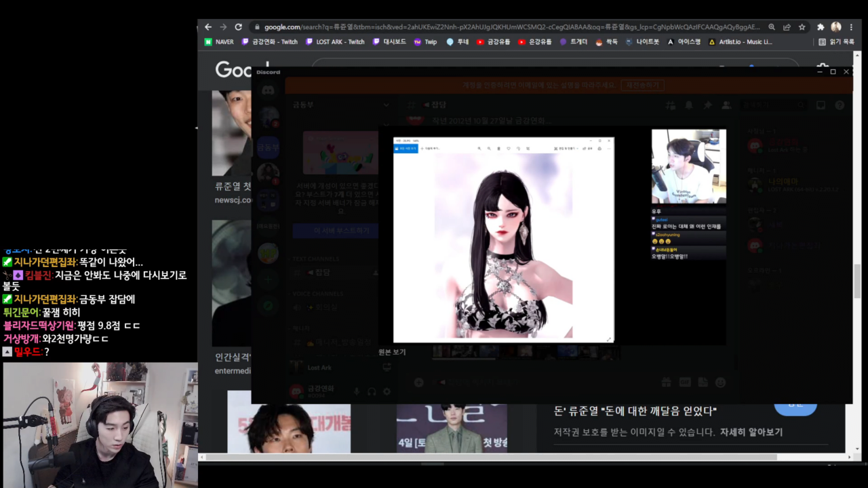The image size is (868, 488).
Task: Open Discord inbox icon
Action: [821, 105]
